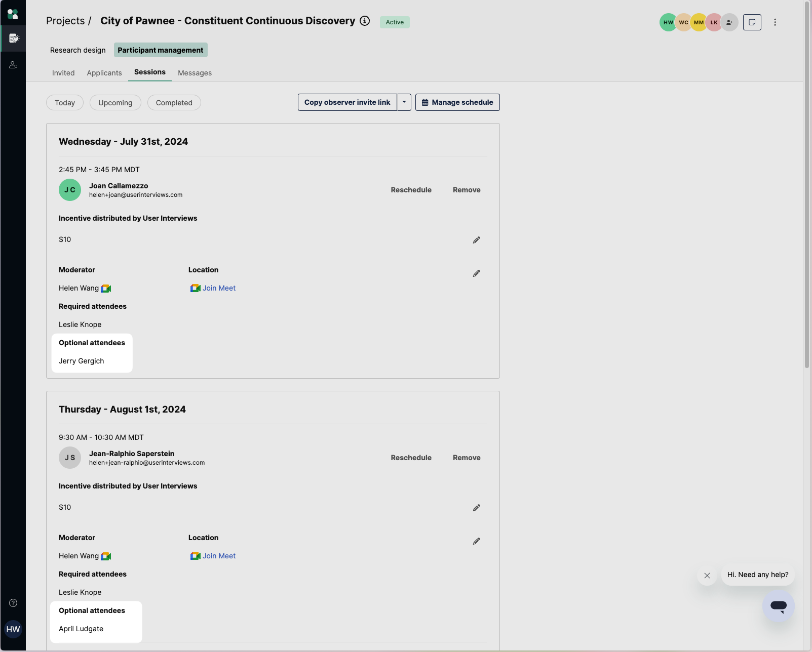Viewport: 812px width, 652px height.
Task: Open the participants icon in left sidebar
Action: 13,65
